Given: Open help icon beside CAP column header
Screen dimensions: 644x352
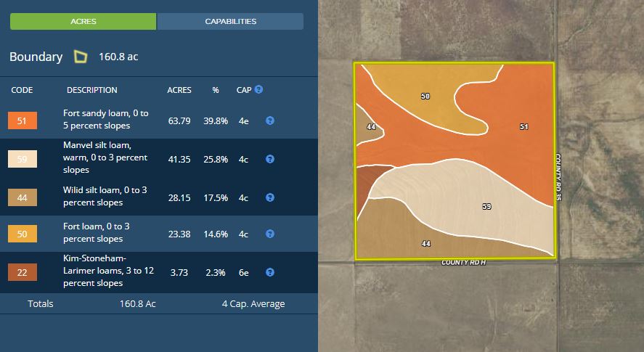Looking at the screenshot, I should [258, 90].
